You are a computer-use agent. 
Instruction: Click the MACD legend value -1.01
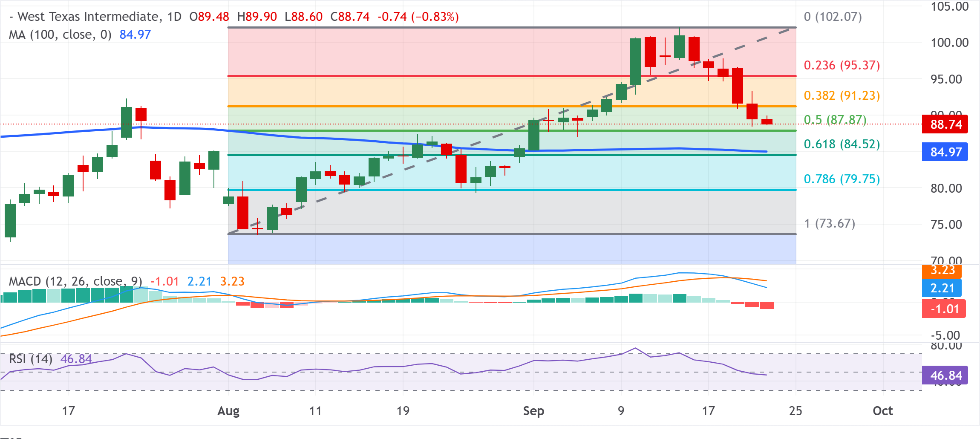point(164,281)
